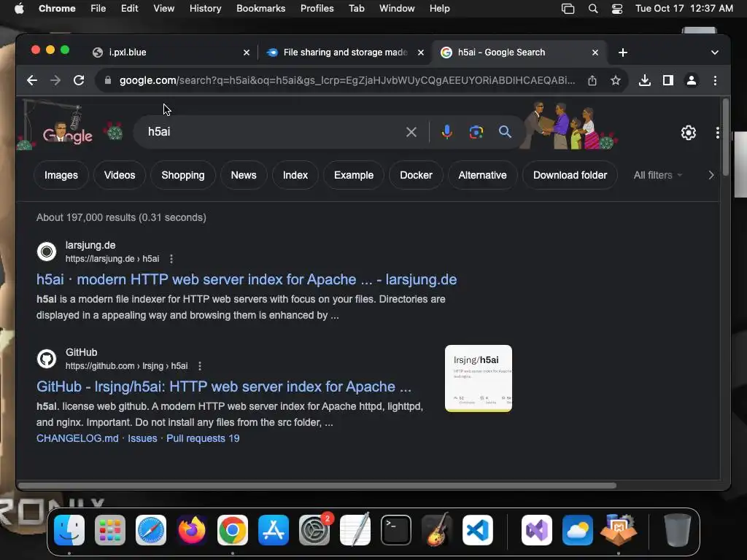Toggle Chrome side panel
Image resolution: width=747 pixels, height=560 pixels.
click(x=668, y=80)
